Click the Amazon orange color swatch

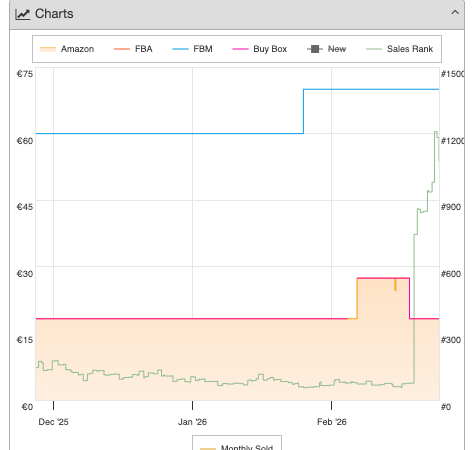click(48, 49)
